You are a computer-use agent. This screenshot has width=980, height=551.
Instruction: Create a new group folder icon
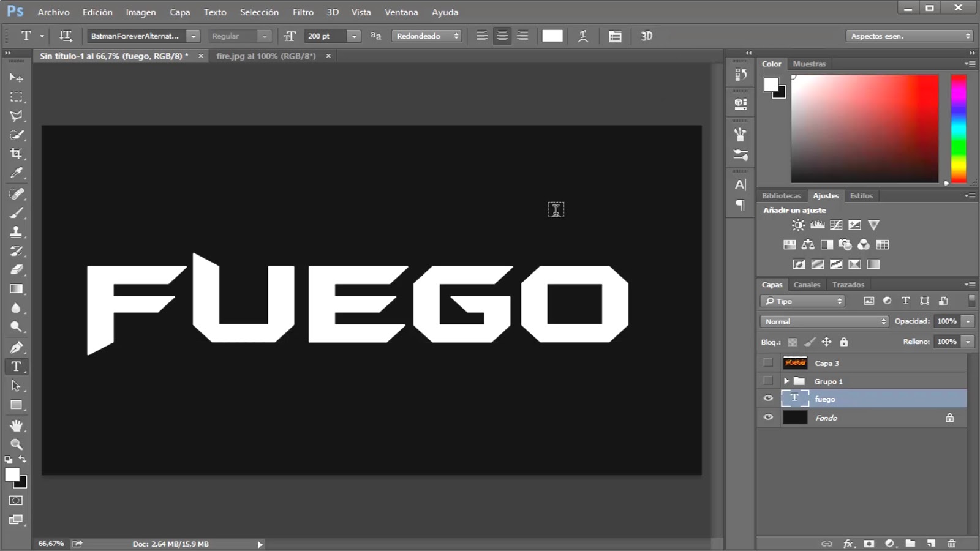coord(910,544)
